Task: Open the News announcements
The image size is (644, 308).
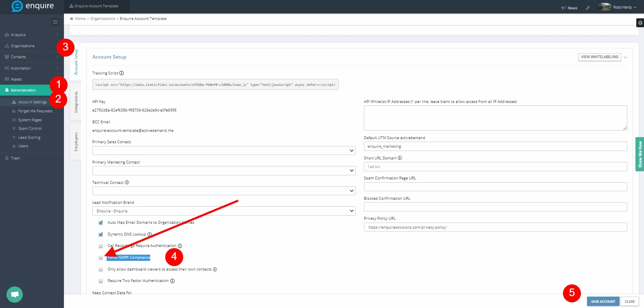Action: pyautogui.click(x=569, y=8)
